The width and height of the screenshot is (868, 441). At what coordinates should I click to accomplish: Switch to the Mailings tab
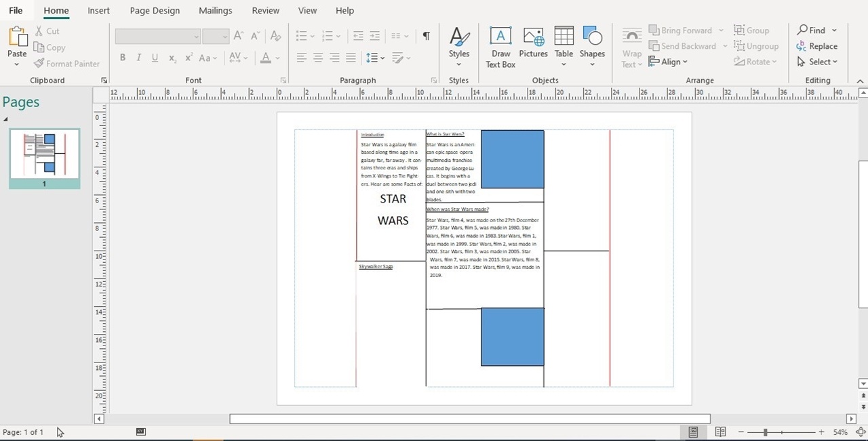215,10
